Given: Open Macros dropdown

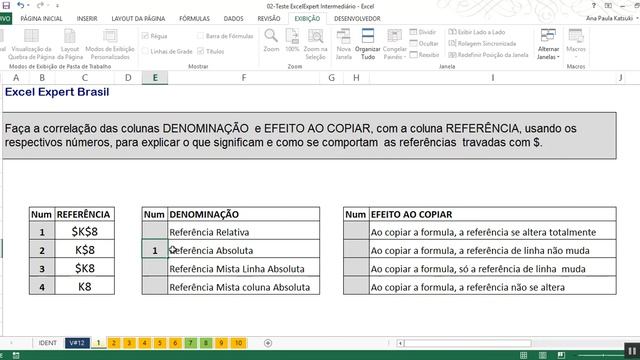Looking at the screenshot, I should [576, 44].
